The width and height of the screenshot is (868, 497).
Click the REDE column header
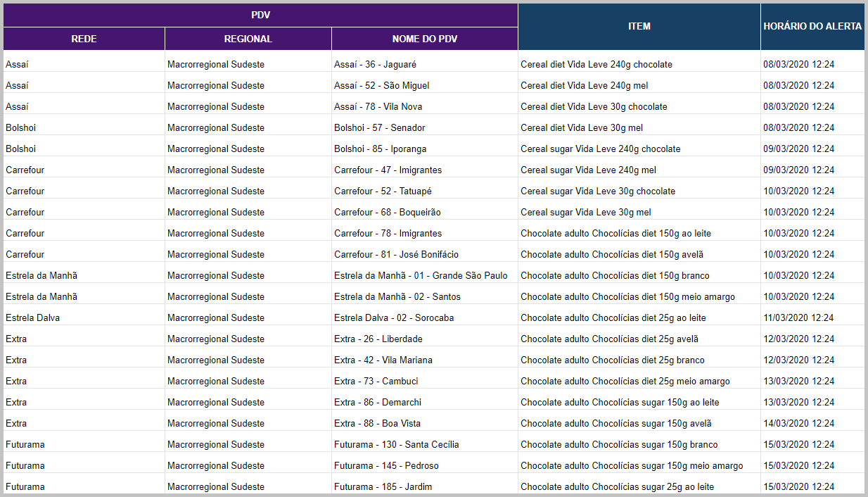pos(84,39)
